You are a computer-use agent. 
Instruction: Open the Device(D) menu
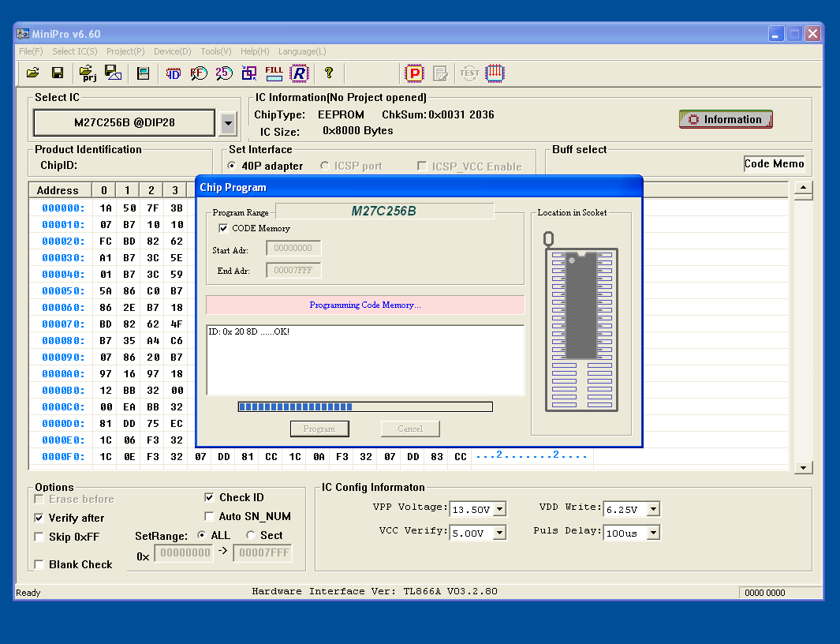pos(172,51)
